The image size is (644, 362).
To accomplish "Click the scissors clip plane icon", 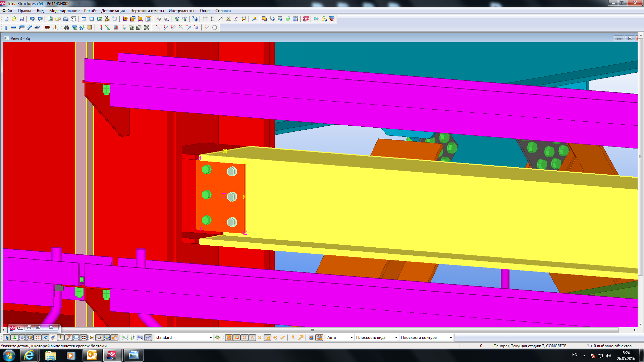I will coord(107,19).
